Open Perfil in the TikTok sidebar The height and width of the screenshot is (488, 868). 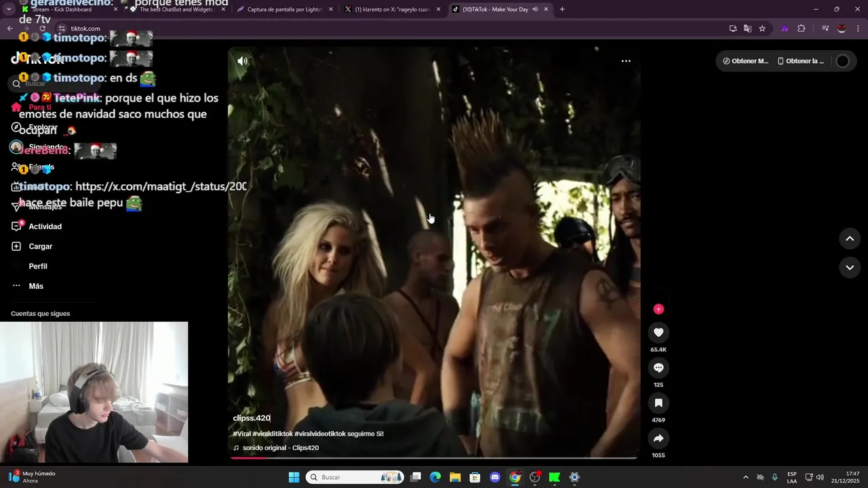pyautogui.click(x=38, y=266)
